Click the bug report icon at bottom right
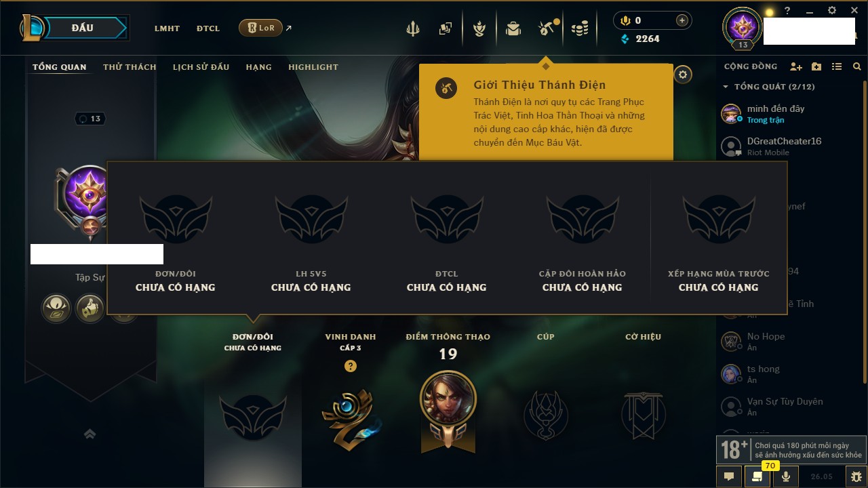The height and width of the screenshot is (488, 868). click(856, 476)
